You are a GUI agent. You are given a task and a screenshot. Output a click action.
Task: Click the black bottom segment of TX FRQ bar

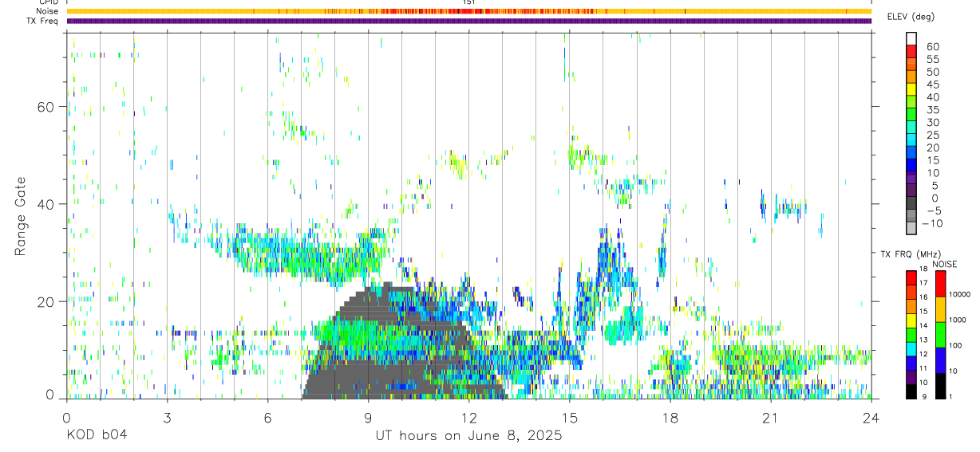[x=911, y=391]
